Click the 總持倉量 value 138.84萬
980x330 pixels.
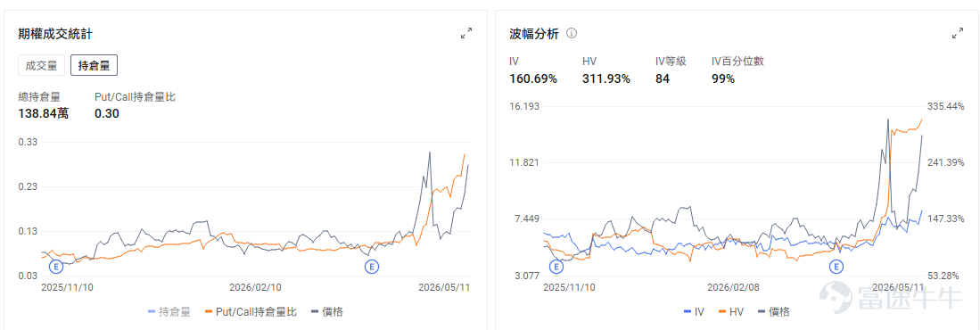point(43,113)
